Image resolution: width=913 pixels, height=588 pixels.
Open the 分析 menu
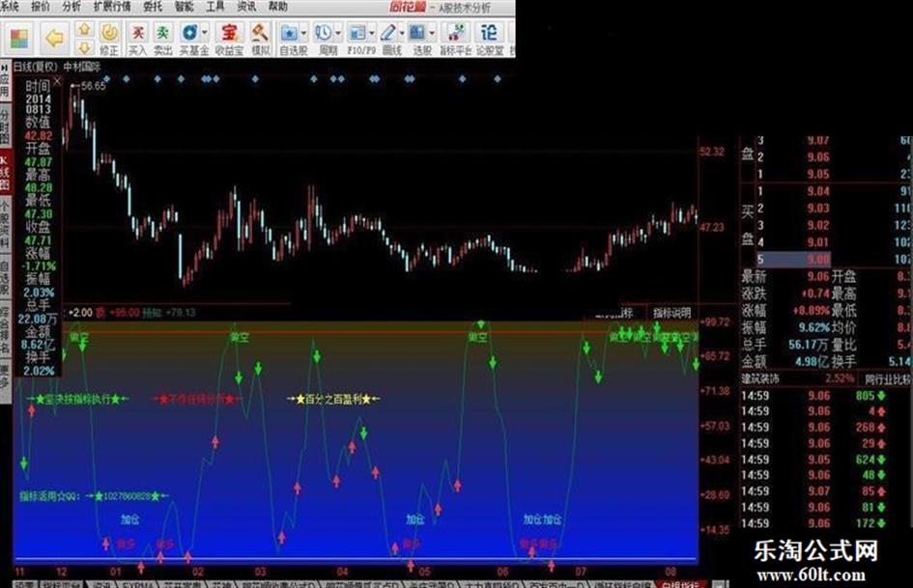tap(71, 7)
